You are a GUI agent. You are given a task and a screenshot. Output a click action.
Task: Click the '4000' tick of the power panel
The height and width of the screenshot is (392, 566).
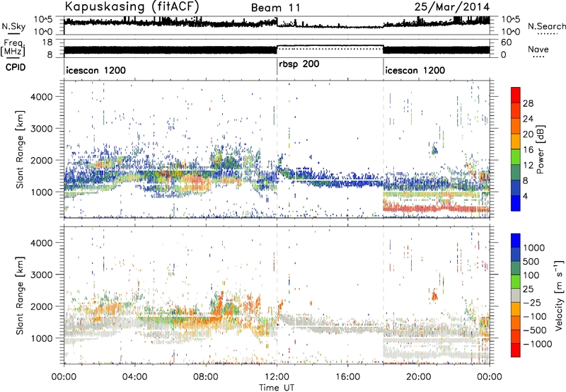(x=41, y=97)
